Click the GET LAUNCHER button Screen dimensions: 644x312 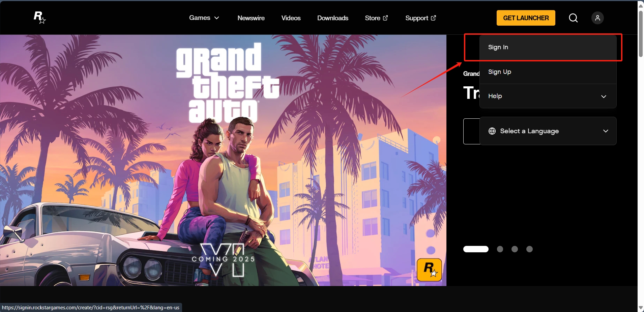[x=526, y=18]
